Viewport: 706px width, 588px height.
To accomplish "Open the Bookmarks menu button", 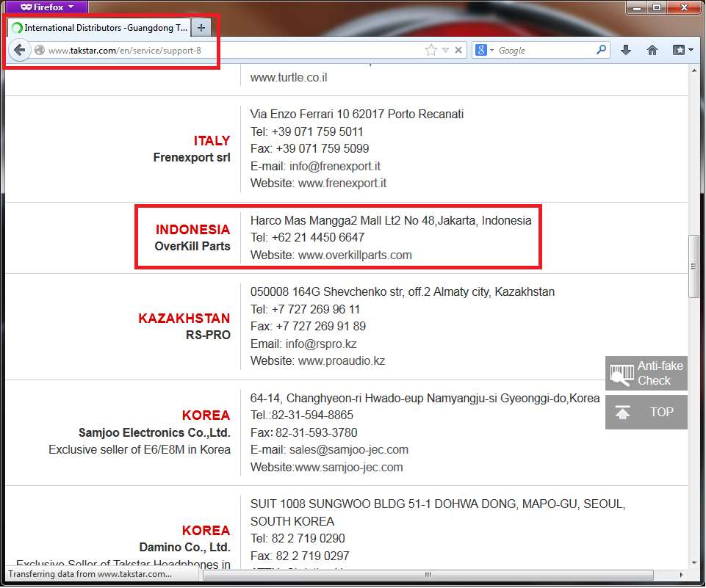I will 682,50.
